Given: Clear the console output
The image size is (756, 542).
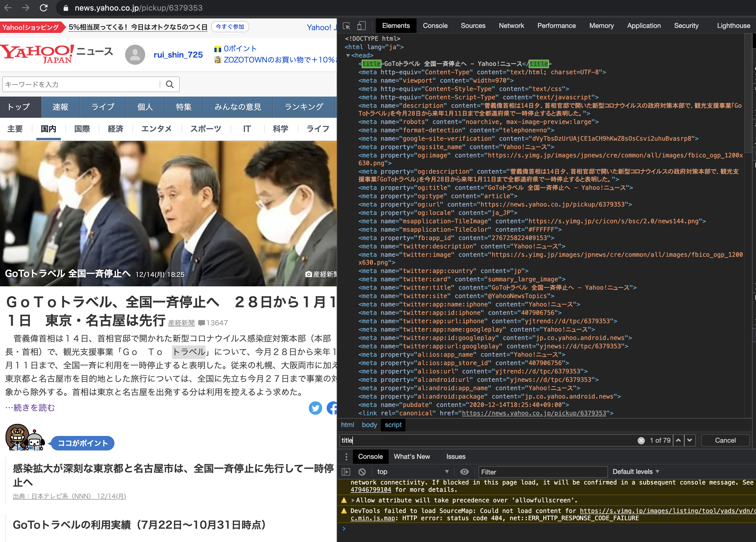Looking at the screenshot, I should pyautogui.click(x=362, y=472).
